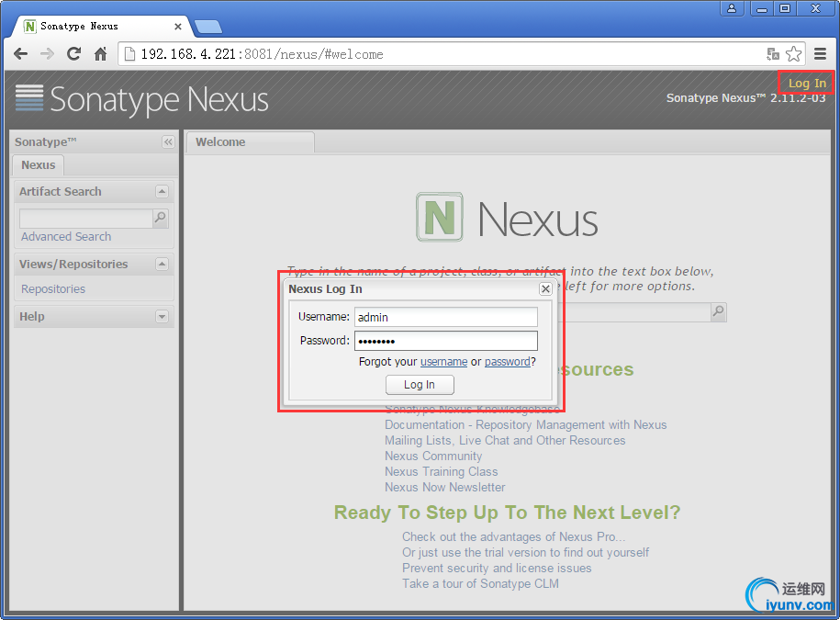
Task: Collapse the Sonatype side panel
Action: point(168,142)
